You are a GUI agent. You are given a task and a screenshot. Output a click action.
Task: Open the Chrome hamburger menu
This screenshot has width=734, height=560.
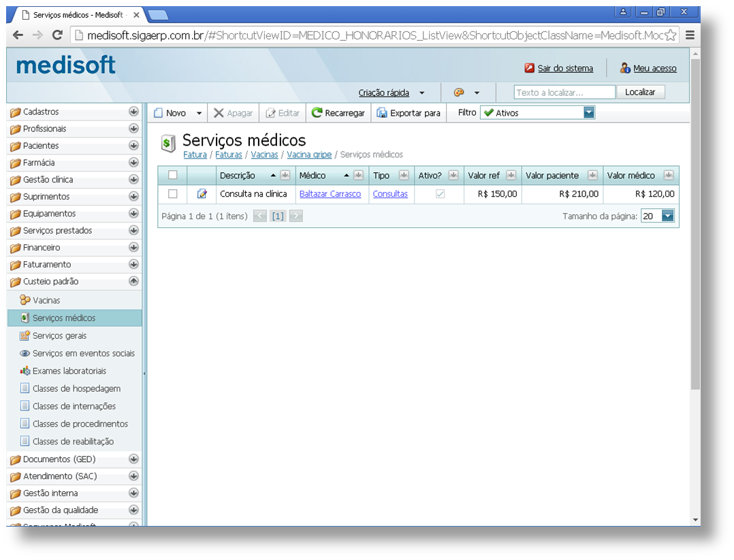point(690,35)
